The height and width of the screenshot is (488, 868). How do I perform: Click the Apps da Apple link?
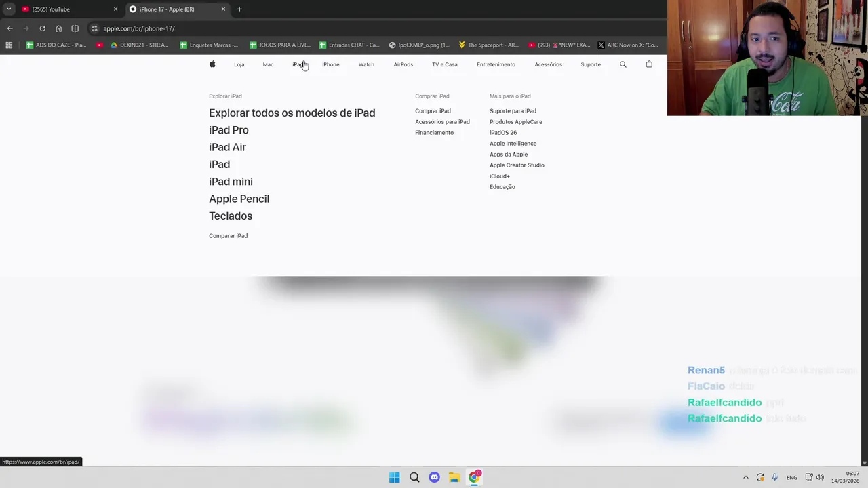click(509, 155)
